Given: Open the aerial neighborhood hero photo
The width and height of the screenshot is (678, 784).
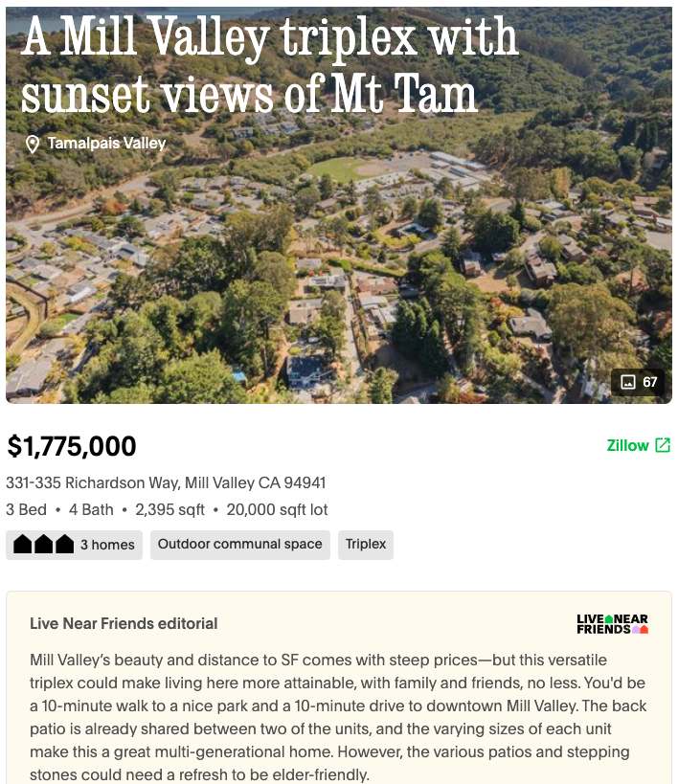Looking at the screenshot, I should [339, 268].
